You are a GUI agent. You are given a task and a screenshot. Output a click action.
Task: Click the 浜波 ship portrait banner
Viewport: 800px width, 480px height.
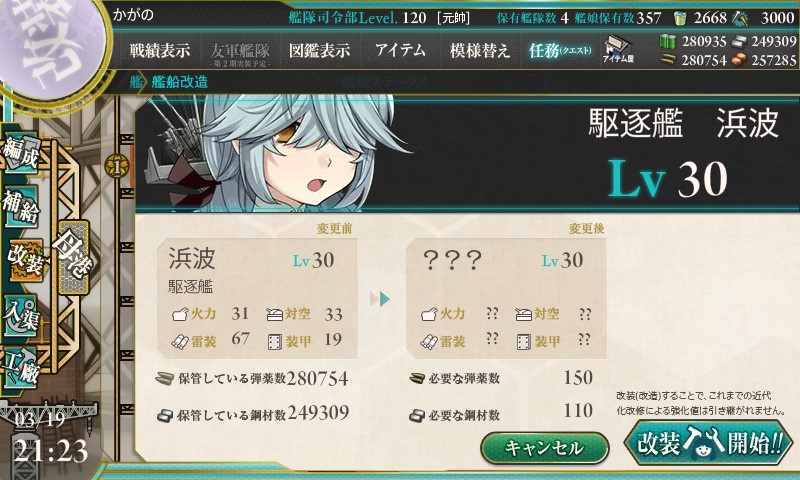[x=467, y=153]
